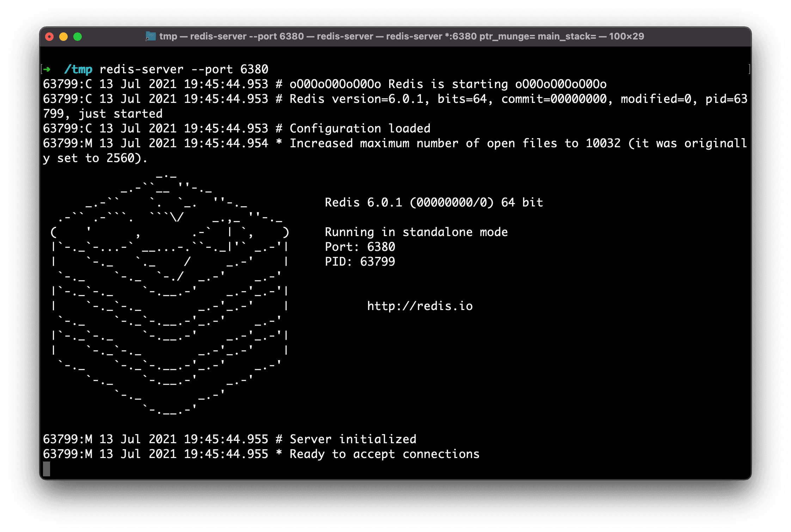
Task: Click the 'Configuration loaded' log line
Action: (x=237, y=129)
